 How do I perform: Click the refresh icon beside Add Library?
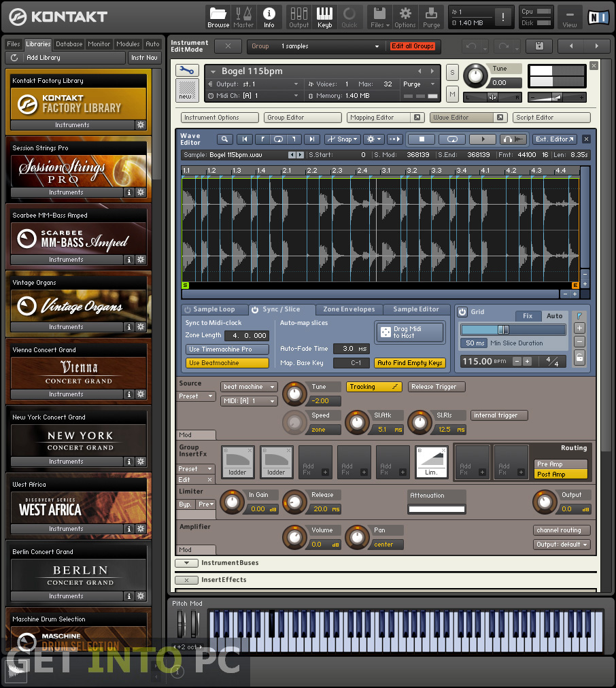click(x=14, y=58)
